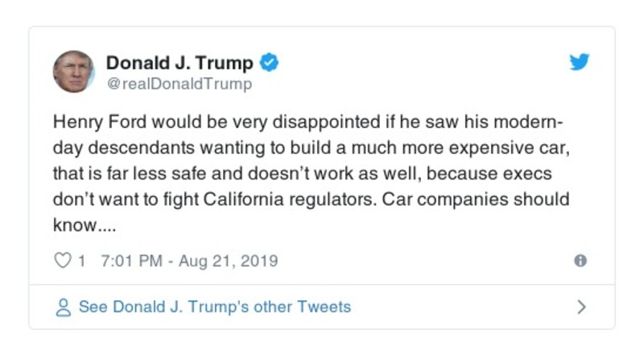The width and height of the screenshot is (644, 358).
Task: Expand other Tweets with the right chevron
Action: (x=581, y=307)
